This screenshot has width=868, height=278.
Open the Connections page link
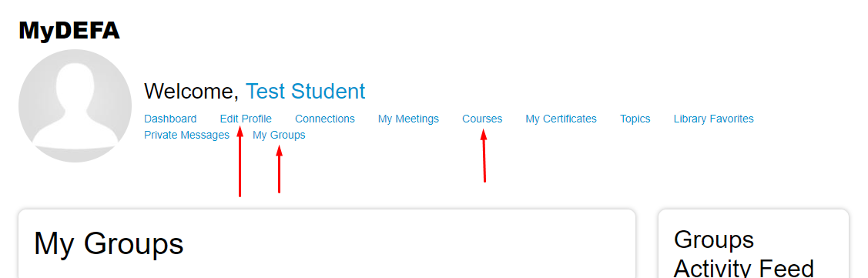coord(325,119)
